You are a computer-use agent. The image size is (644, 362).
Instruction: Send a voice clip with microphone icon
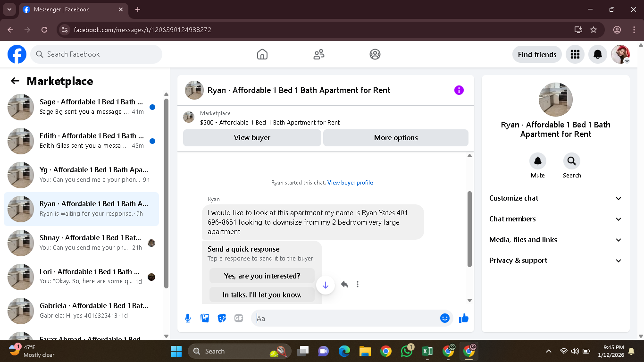click(x=188, y=318)
